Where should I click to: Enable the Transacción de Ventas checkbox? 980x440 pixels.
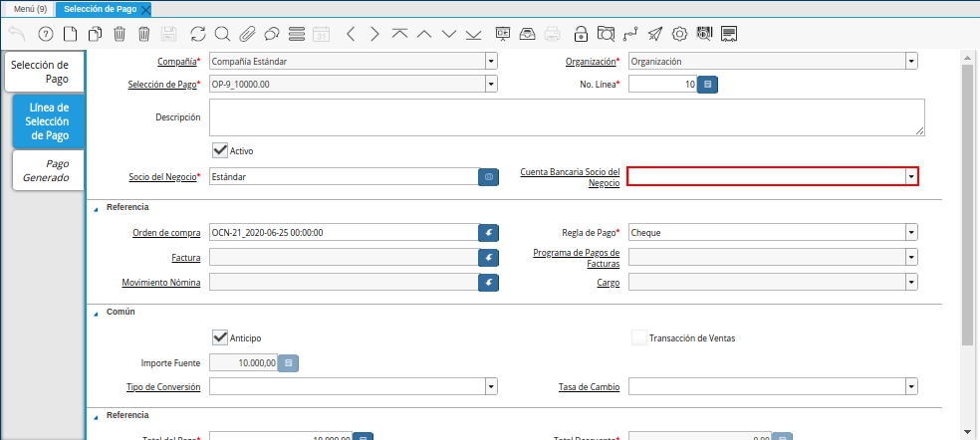tap(638, 337)
